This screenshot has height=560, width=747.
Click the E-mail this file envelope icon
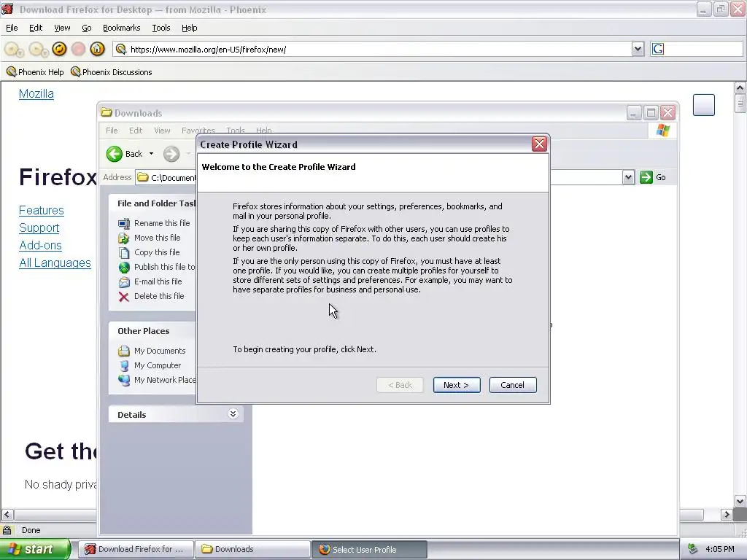pyautogui.click(x=124, y=281)
